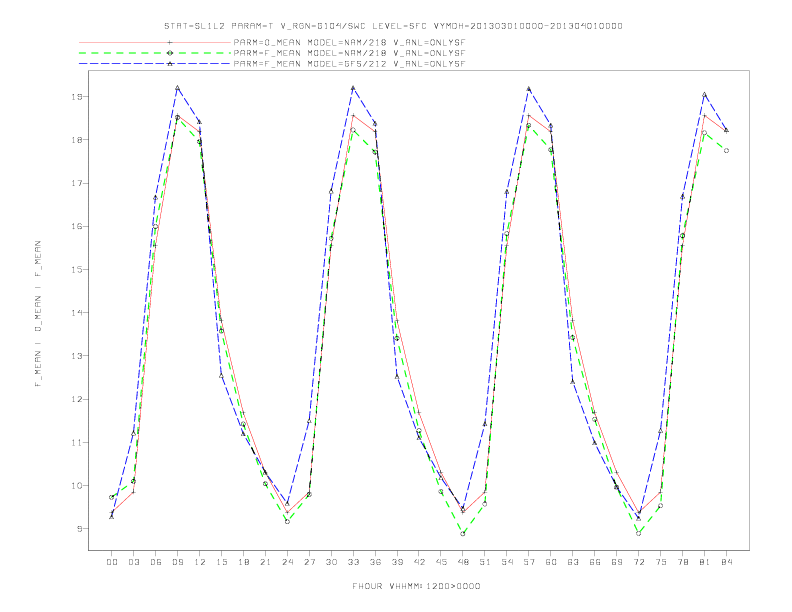Screen dimensions: 792x612
Task: Click the green NAM circle minimum at hour 72
Action: [x=638, y=533]
